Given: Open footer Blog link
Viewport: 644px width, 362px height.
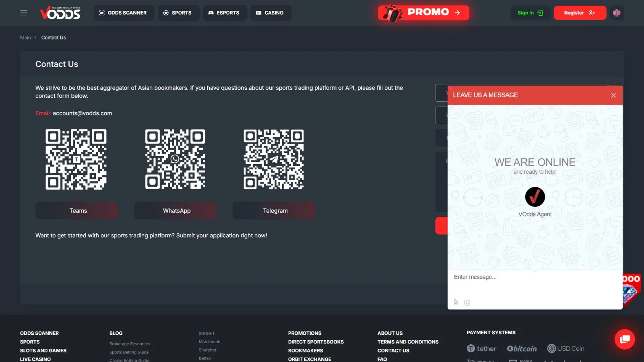Looking at the screenshot, I should pyautogui.click(x=116, y=333).
